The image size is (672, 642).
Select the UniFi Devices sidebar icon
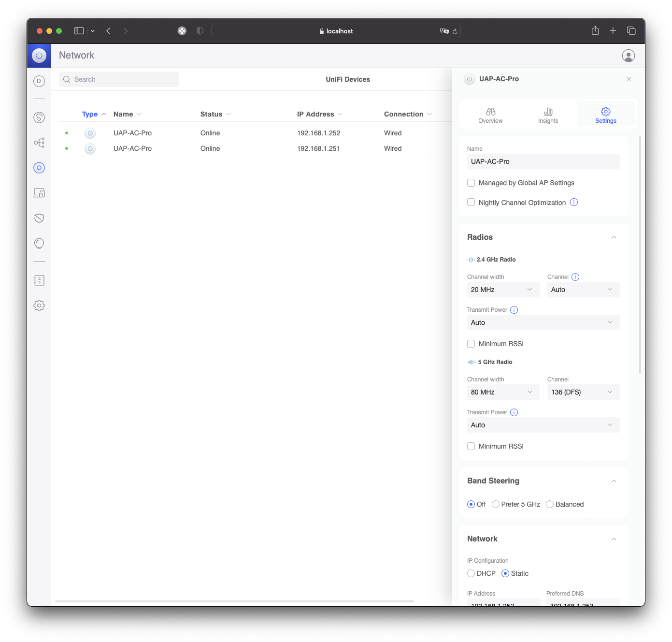click(39, 168)
